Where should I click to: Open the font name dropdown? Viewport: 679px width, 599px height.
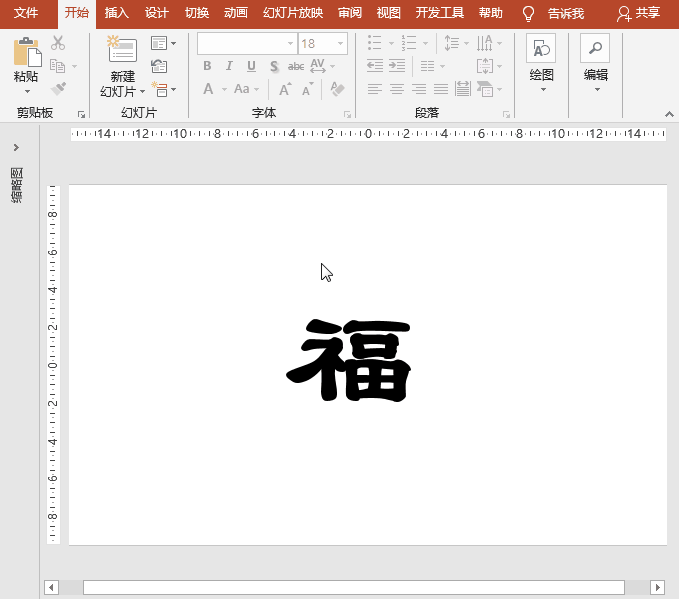[x=291, y=43]
